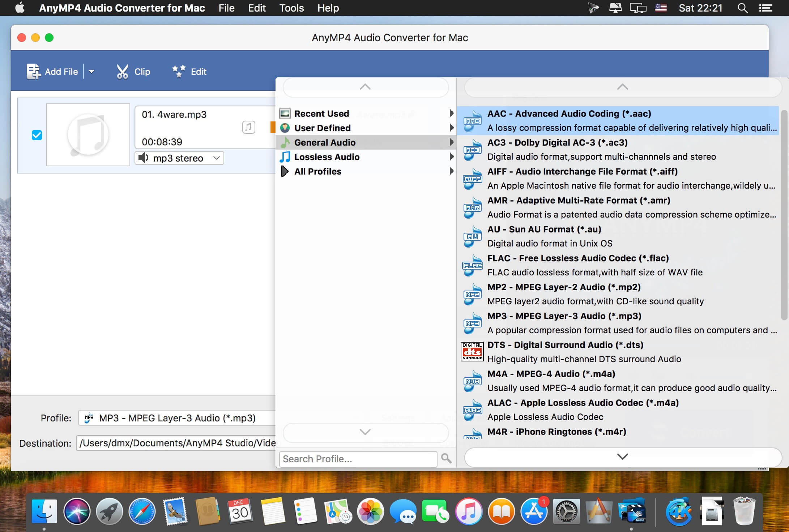Select the User Defined profiles entry

(x=322, y=128)
